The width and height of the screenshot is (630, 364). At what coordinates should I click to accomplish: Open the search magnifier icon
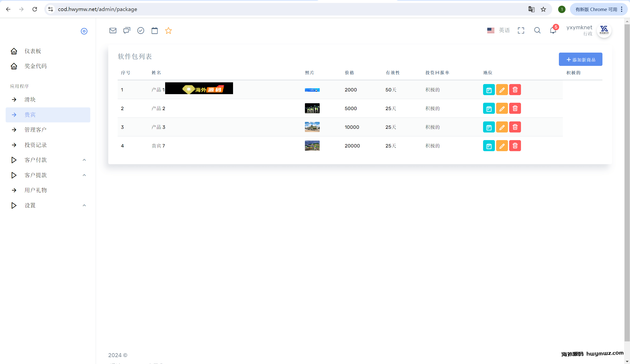[537, 30]
